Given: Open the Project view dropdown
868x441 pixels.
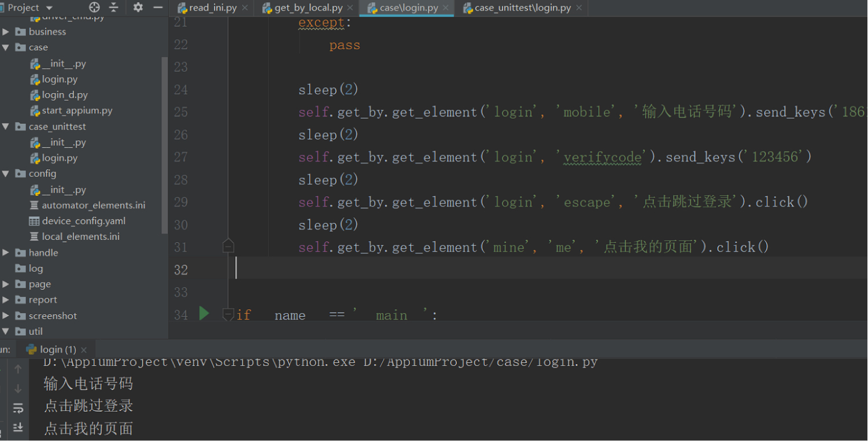Looking at the screenshot, I should pyautogui.click(x=49, y=8).
